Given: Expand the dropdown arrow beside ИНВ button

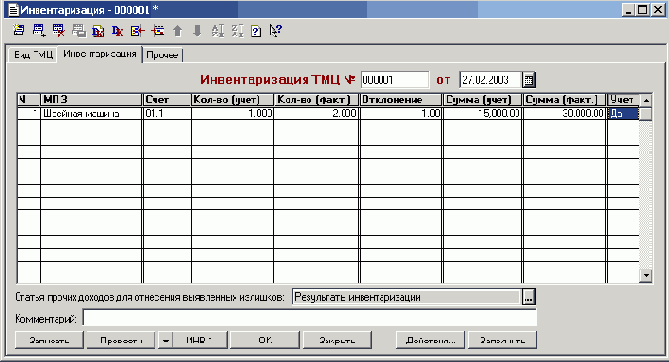Looking at the screenshot, I should pos(165,340).
